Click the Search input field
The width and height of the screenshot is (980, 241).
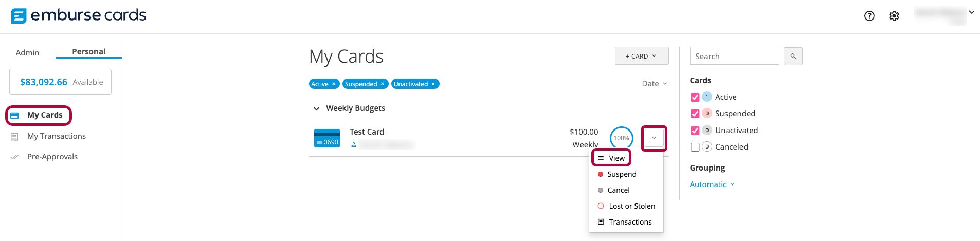734,56
